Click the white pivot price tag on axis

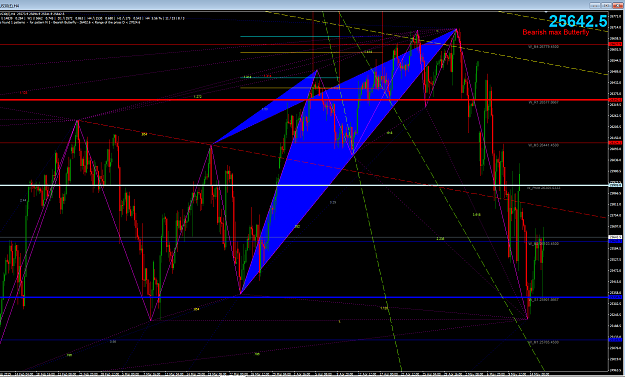coord(616,185)
